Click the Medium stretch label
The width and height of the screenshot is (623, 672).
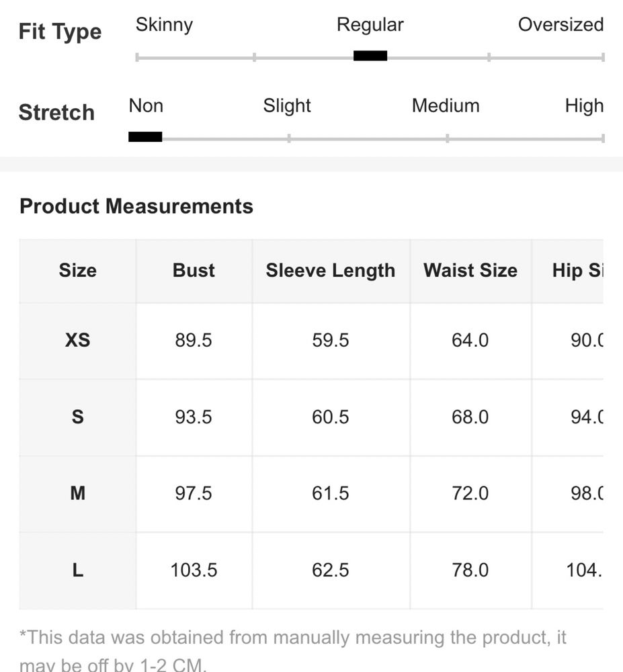click(446, 106)
